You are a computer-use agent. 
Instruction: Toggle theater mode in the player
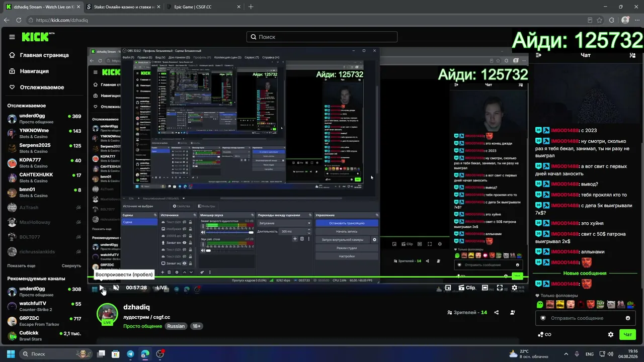pyautogui.click(x=485, y=288)
